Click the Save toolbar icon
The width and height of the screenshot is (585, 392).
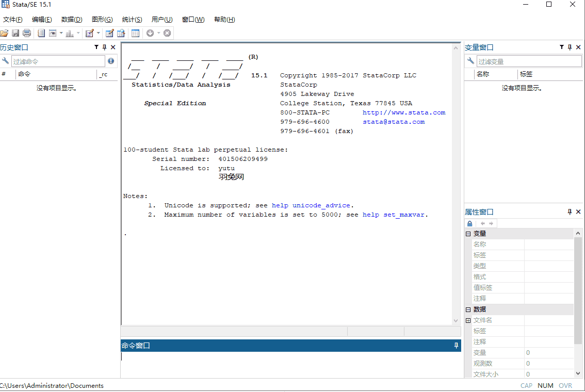pyautogui.click(x=15, y=33)
